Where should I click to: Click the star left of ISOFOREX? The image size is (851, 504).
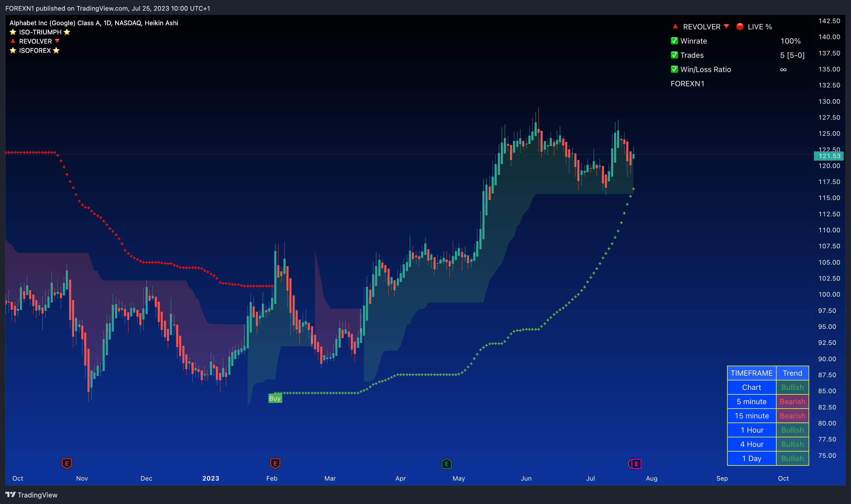click(13, 50)
